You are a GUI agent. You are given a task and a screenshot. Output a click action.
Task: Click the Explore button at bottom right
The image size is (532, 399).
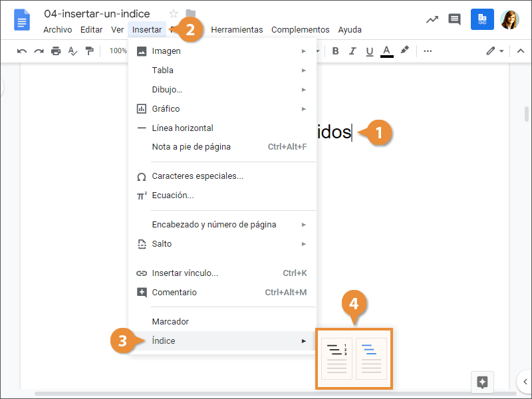click(x=483, y=382)
